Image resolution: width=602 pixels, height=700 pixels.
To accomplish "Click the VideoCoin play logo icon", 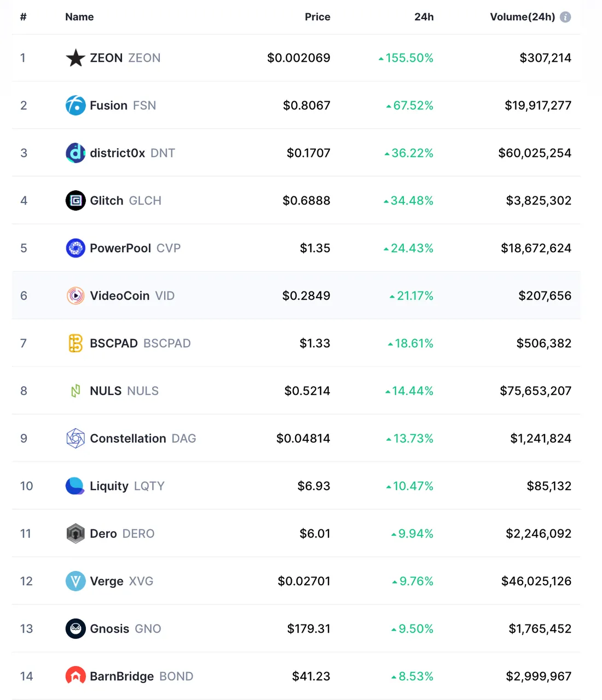I will pos(76,296).
